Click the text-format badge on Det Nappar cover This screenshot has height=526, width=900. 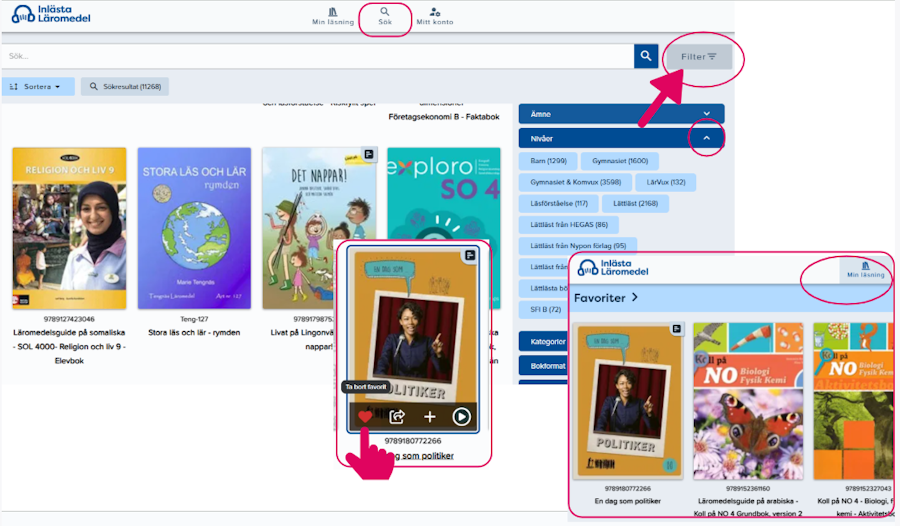click(x=369, y=154)
